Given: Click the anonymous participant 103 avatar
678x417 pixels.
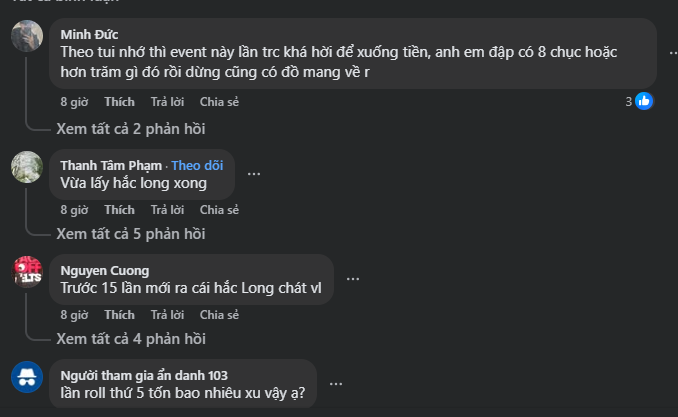Looking at the screenshot, I should click(x=26, y=377).
